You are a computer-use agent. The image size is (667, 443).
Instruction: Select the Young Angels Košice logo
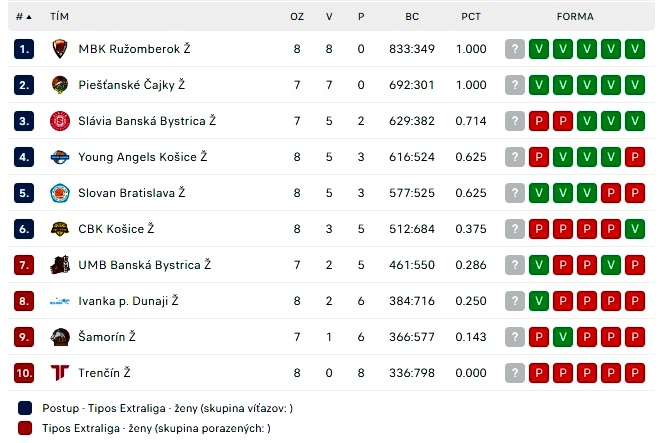click(60, 157)
